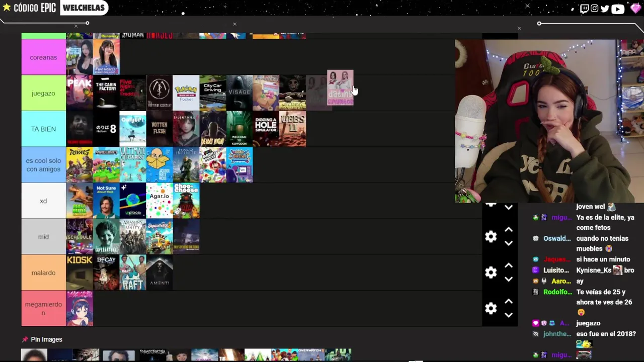Pick the Beast Battle Simulator tile
This screenshot has height=362, width=644.
coord(79,201)
